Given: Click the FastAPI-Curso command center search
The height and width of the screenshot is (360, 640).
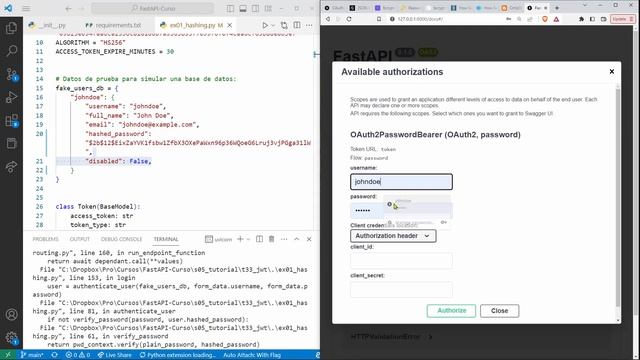Looking at the screenshot, I should click(153, 8).
